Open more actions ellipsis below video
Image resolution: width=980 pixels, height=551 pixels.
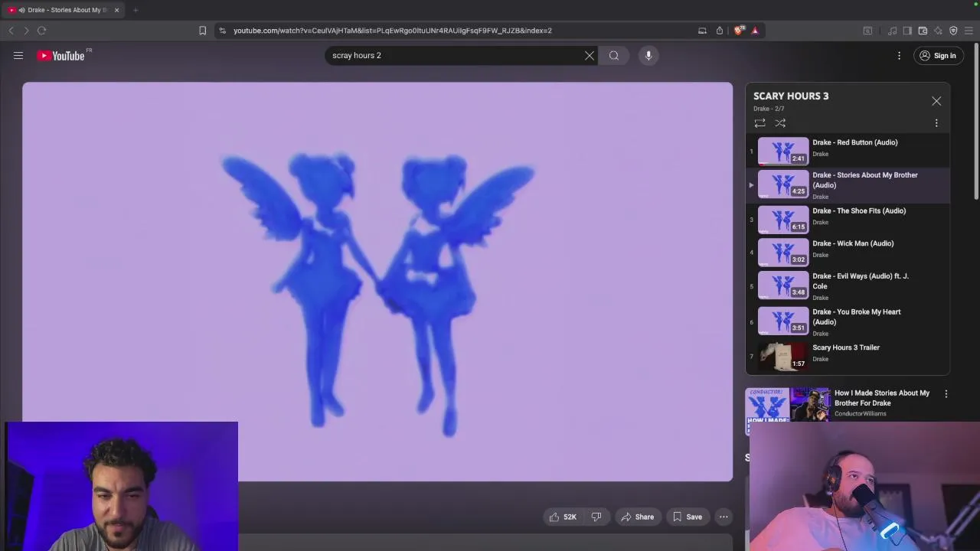click(724, 517)
